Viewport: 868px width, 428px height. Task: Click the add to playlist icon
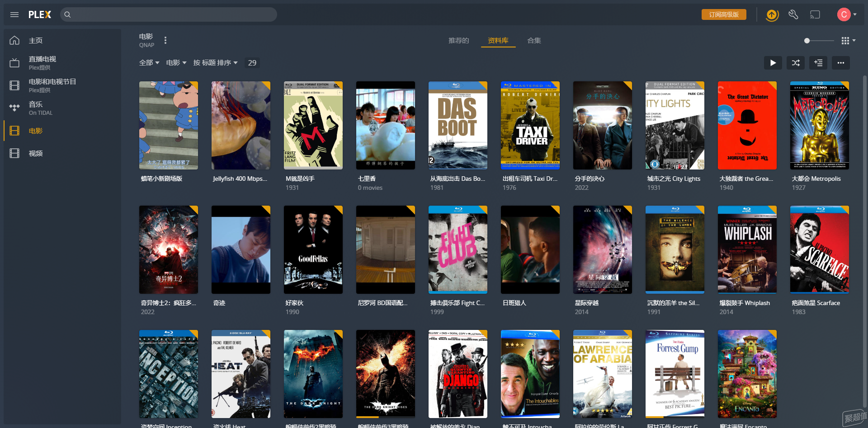818,63
